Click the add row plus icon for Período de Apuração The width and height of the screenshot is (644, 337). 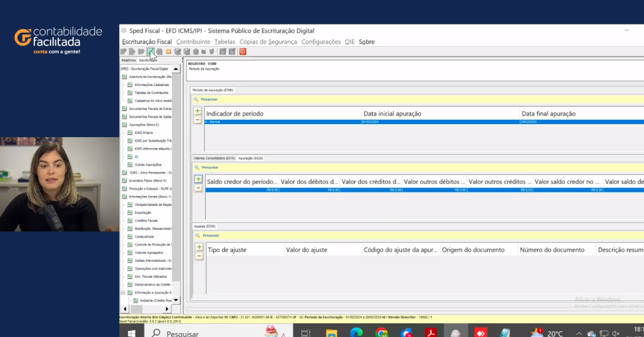click(x=197, y=111)
